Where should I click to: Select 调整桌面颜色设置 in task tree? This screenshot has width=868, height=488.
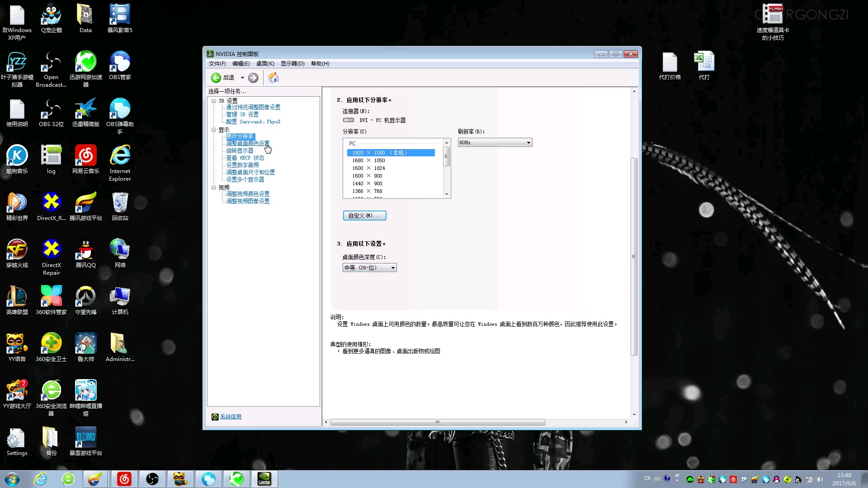tap(248, 143)
